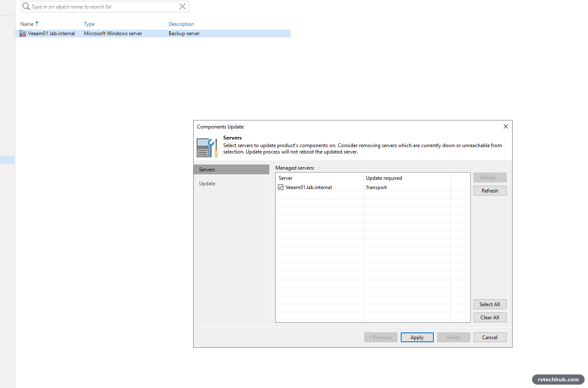Click the 'Transport' update required cell
Screen dimensions: 588x388
pos(376,187)
